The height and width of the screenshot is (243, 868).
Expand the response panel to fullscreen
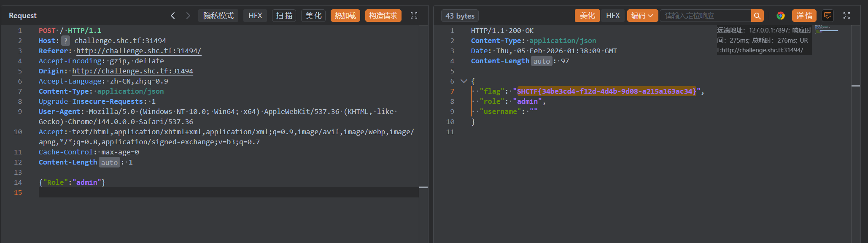coord(846,16)
